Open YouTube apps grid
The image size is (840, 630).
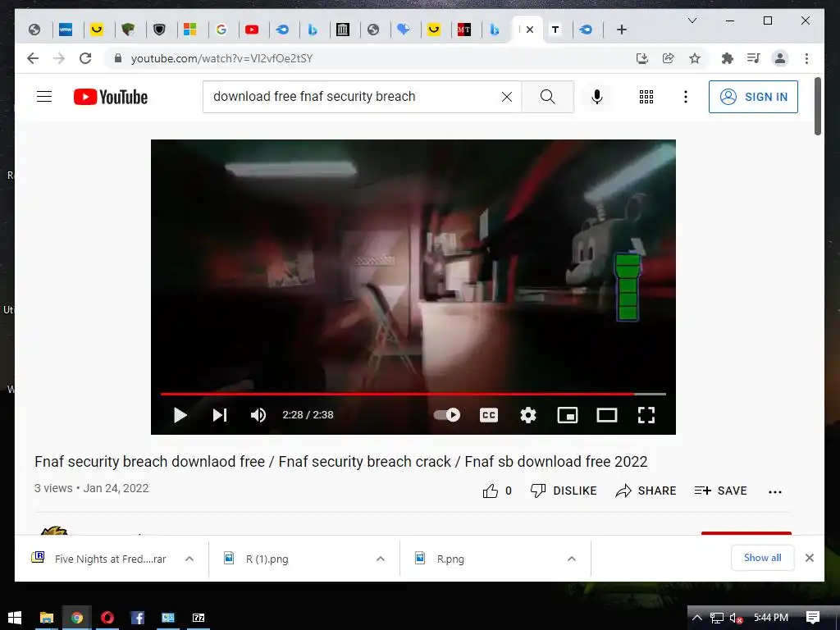click(x=646, y=97)
